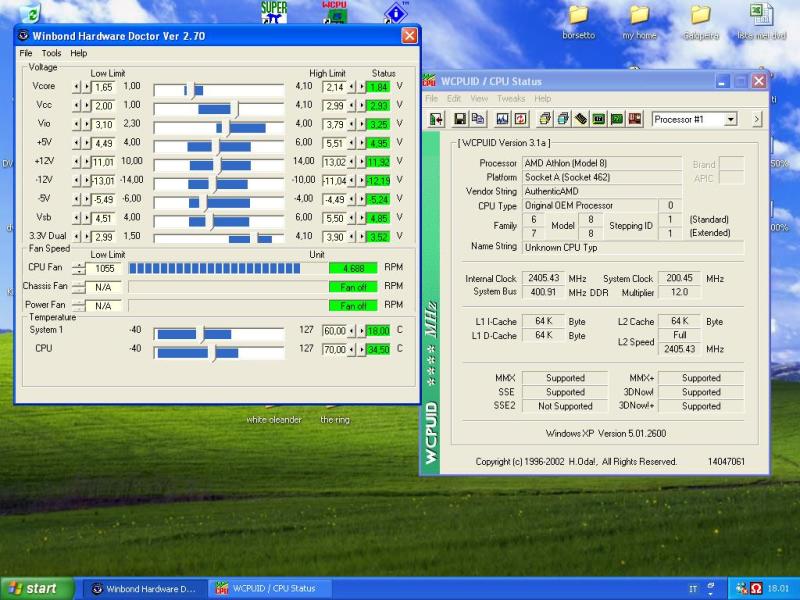The width and height of the screenshot is (800, 600).
Task: Click the Processor field 'AMD Athlon (Model 8)'
Action: [x=602, y=163]
